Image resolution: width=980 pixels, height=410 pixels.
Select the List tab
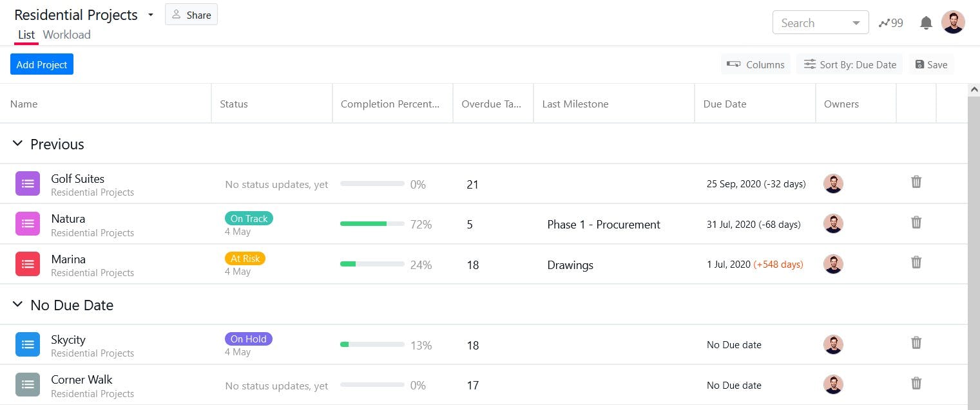26,35
